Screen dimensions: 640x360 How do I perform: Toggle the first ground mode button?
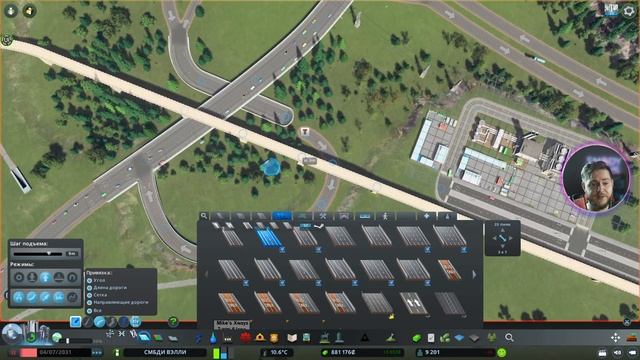pyautogui.click(x=19, y=278)
